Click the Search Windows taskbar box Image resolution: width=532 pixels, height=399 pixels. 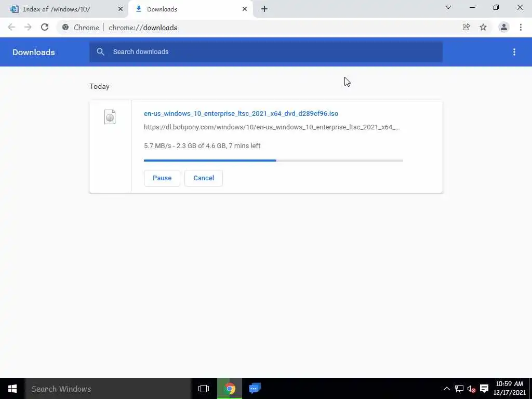(x=108, y=389)
